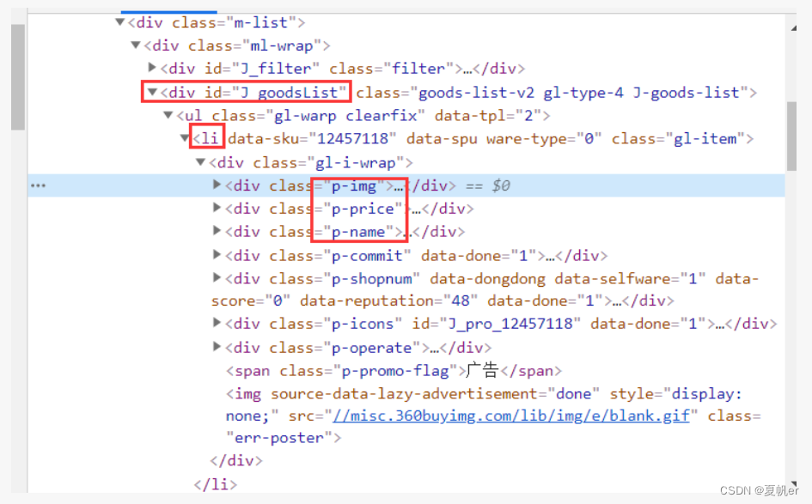This screenshot has height=504, width=812.
Task: Expand the p-icons div node
Action: 217,323
